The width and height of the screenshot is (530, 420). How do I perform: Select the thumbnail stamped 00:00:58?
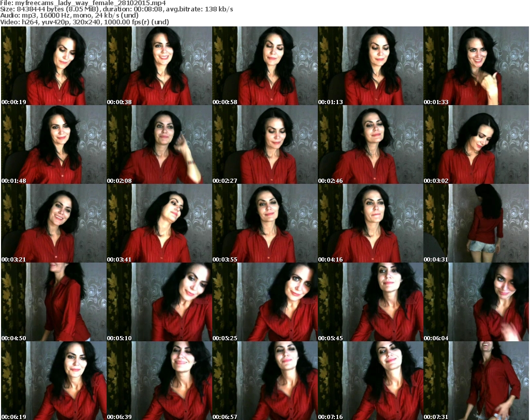(x=265, y=66)
